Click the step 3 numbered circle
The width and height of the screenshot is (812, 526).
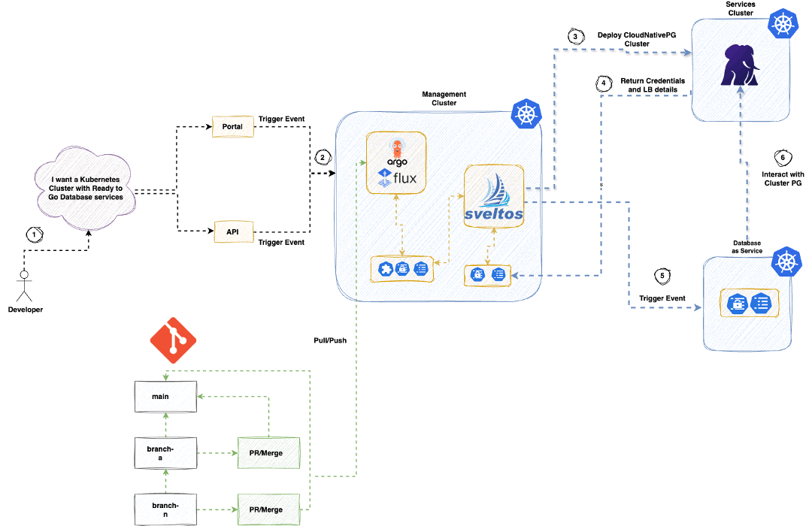576,36
